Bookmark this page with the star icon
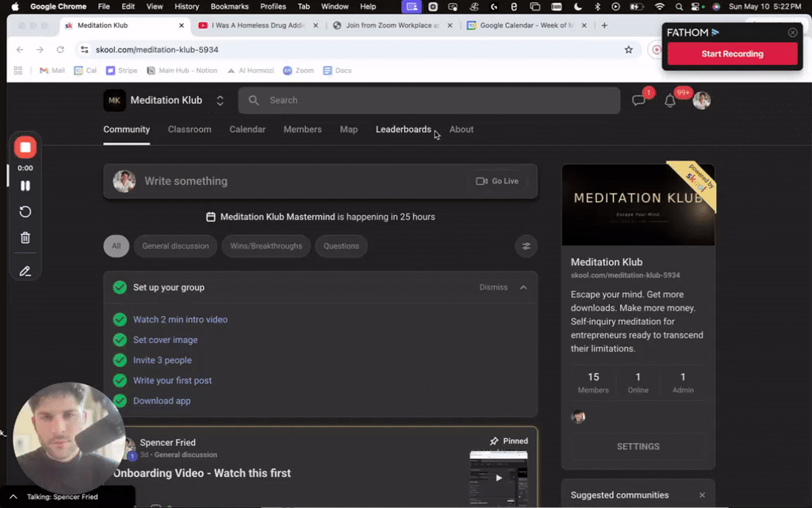812x508 pixels. [x=629, y=50]
